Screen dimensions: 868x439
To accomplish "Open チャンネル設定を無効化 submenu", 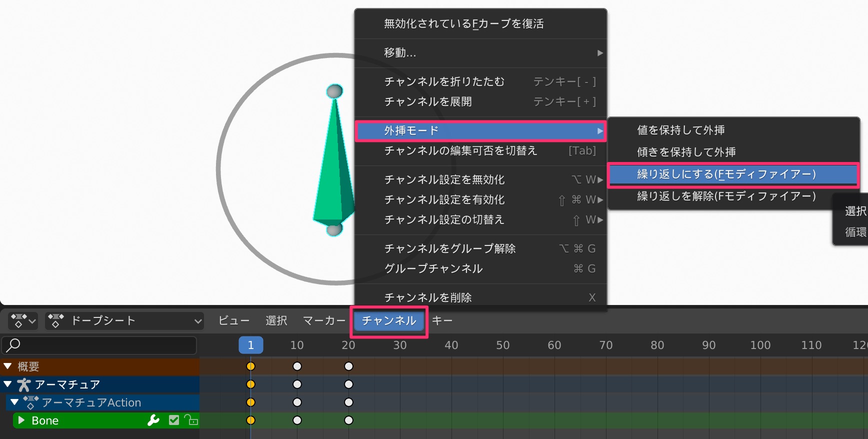I will pos(480,180).
